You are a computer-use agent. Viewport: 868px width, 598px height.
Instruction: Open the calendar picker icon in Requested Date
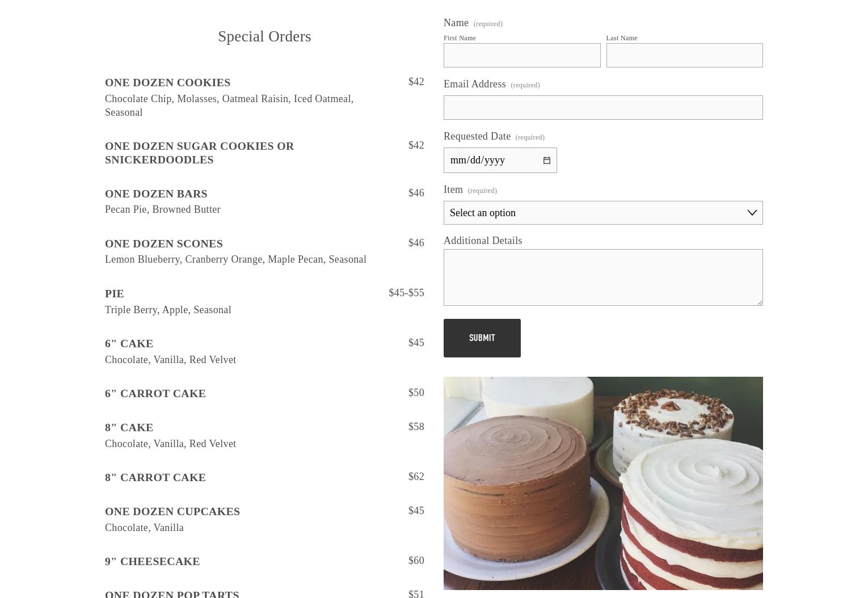[x=546, y=161]
